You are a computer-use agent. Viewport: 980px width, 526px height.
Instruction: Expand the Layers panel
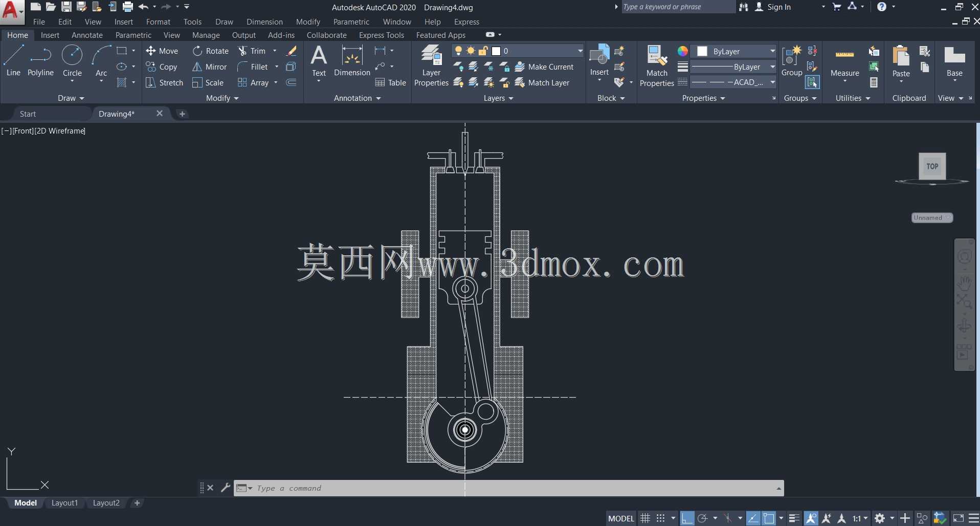click(x=498, y=98)
